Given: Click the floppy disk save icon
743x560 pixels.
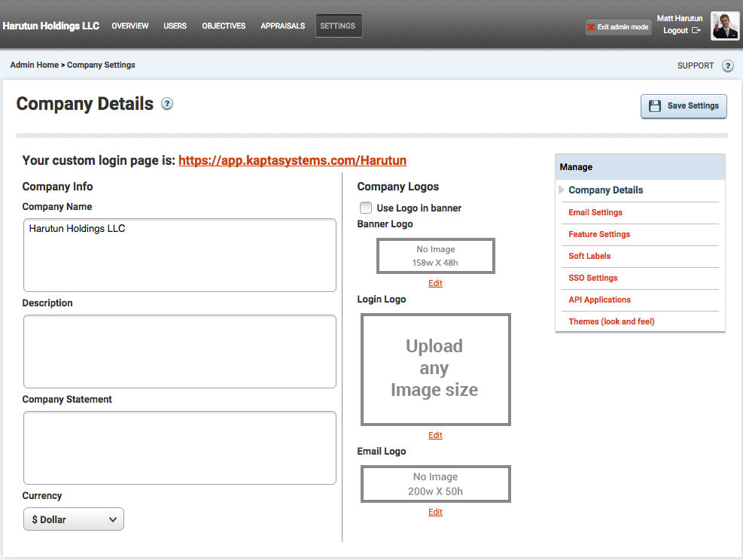Looking at the screenshot, I should [x=655, y=106].
